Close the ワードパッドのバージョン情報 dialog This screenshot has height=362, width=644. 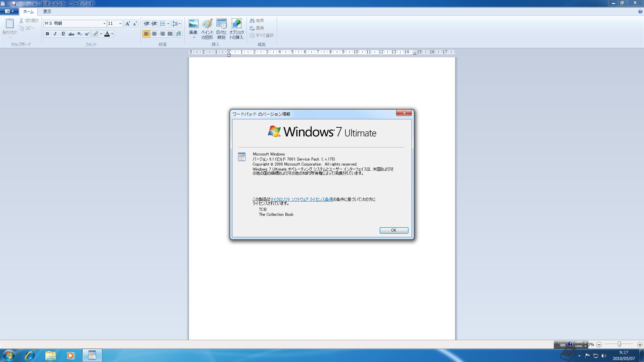tap(404, 113)
